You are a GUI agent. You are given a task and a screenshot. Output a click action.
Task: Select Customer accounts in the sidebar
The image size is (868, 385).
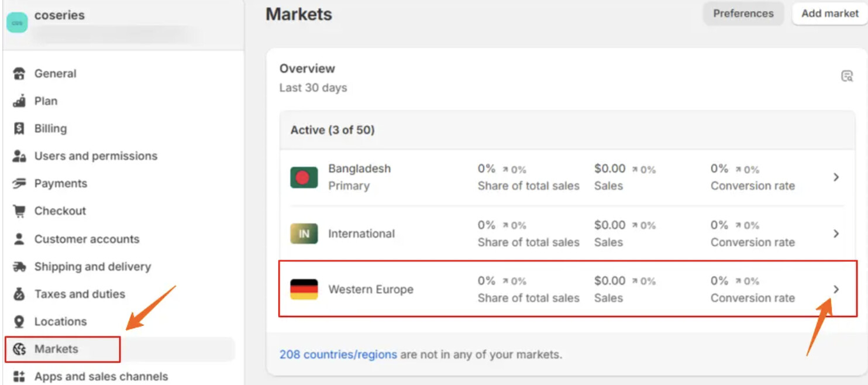pos(87,239)
